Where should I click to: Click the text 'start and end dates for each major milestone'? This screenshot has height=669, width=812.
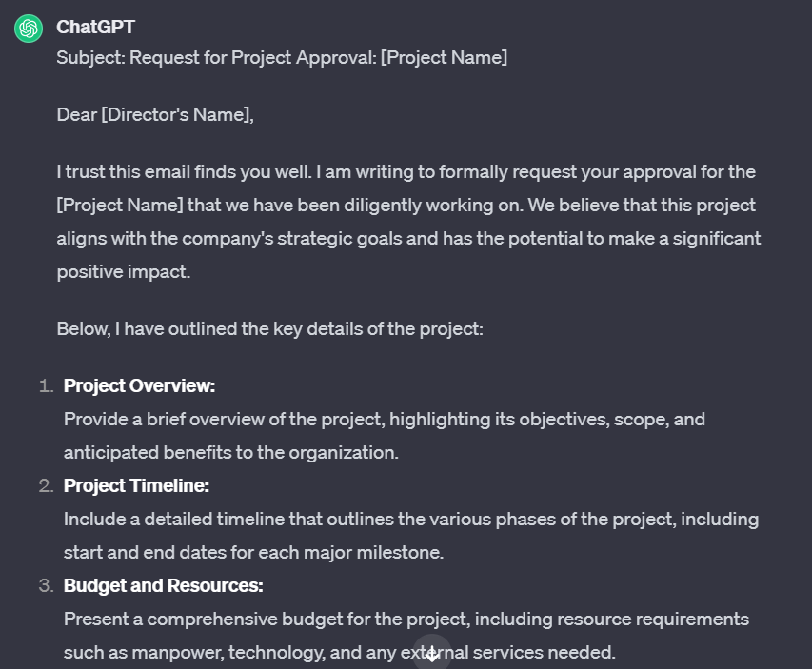point(254,553)
